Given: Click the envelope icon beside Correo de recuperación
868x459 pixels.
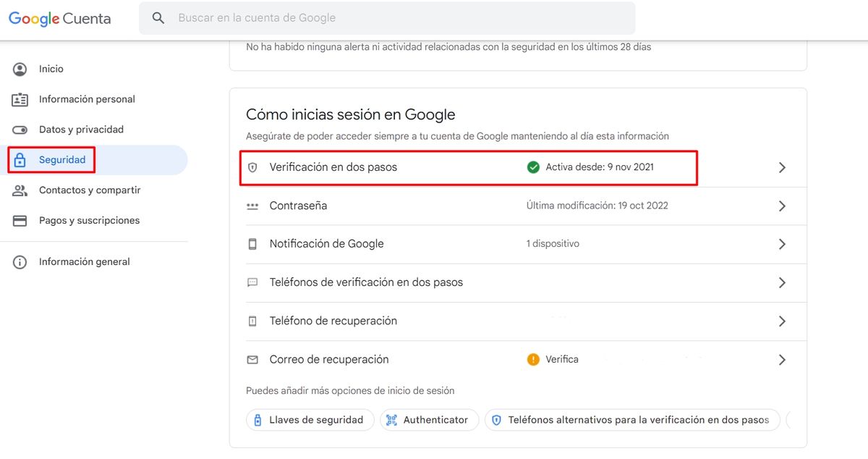Looking at the screenshot, I should [252, 359].
